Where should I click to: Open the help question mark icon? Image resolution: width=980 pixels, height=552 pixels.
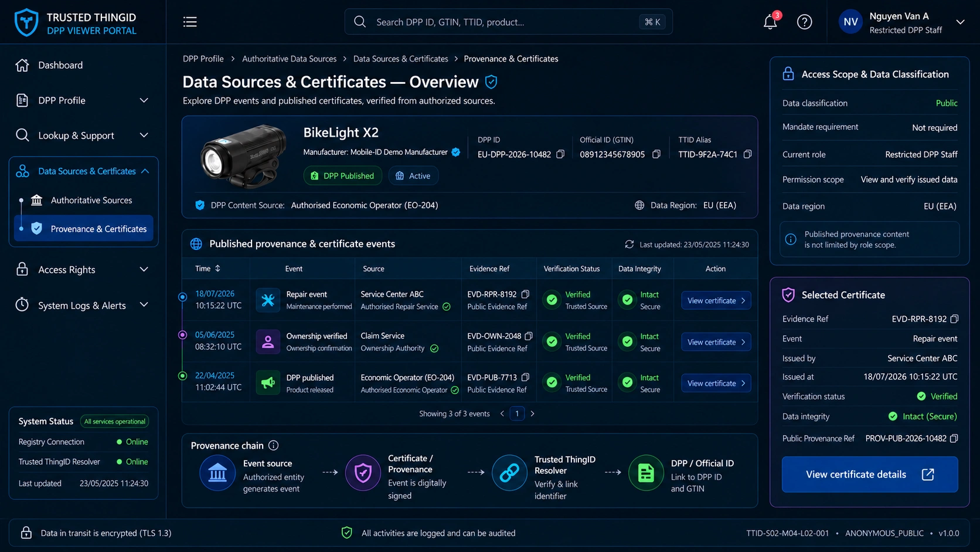tap(804, 22)
